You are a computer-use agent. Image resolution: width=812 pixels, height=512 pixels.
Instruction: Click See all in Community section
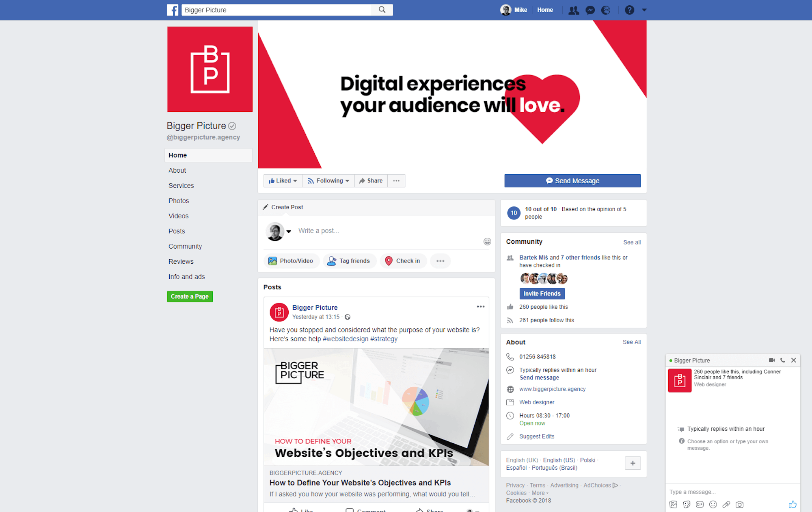click(x=632, y=242)
